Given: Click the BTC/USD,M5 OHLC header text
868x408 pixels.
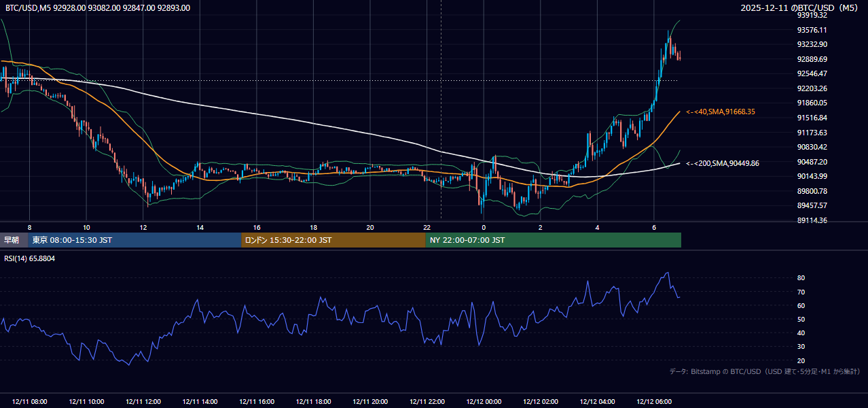Looking at the screenshot, I should pyautogui.click(x=98, y=8).
